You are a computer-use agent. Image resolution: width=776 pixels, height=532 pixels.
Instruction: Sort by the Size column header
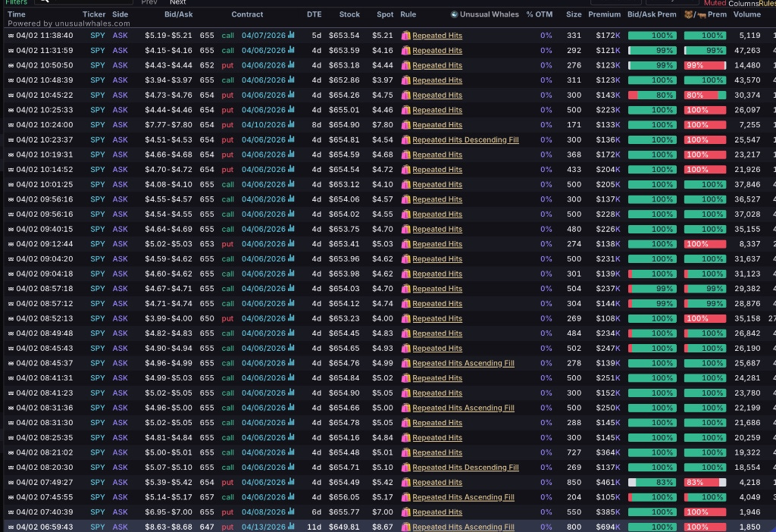pos(574,14)
